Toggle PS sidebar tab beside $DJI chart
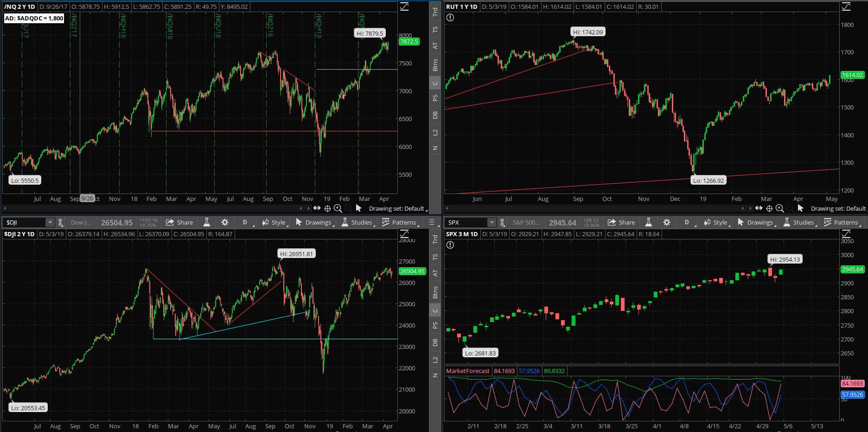The image size is (868, 432). tap(435, 325)
